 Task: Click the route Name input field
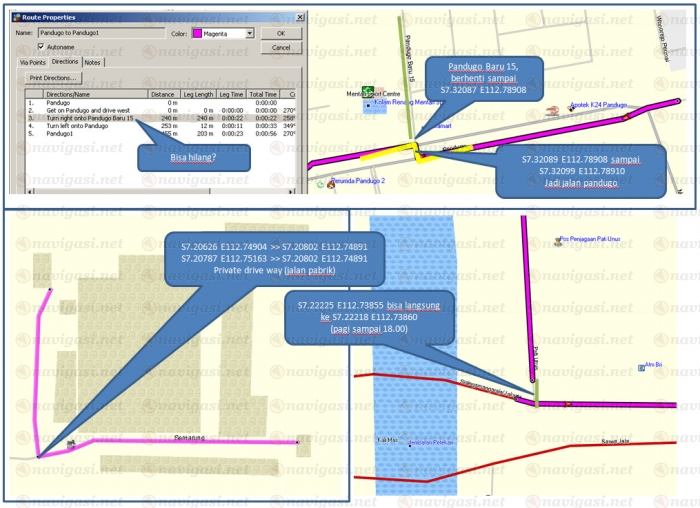tap(99, 33)
